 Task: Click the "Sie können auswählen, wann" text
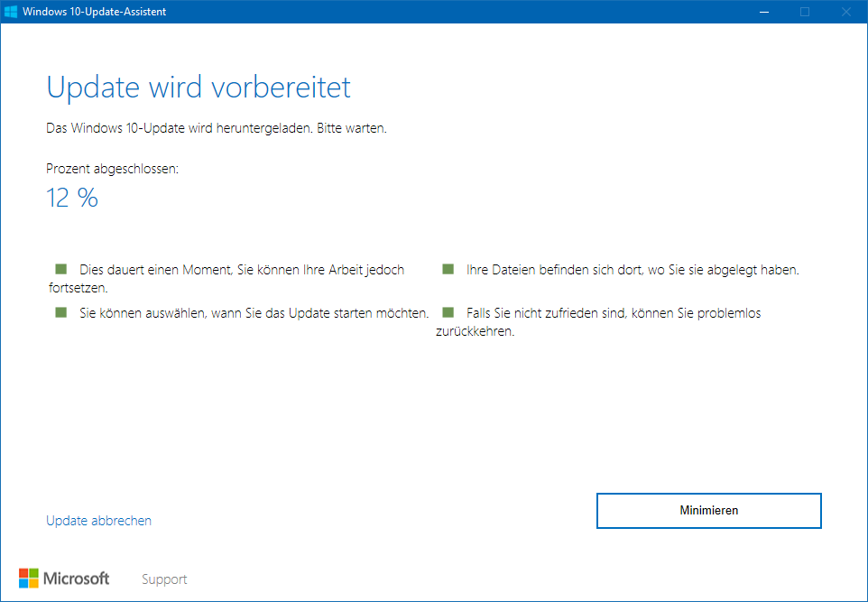pyautogui.click(x=254, y=313)
